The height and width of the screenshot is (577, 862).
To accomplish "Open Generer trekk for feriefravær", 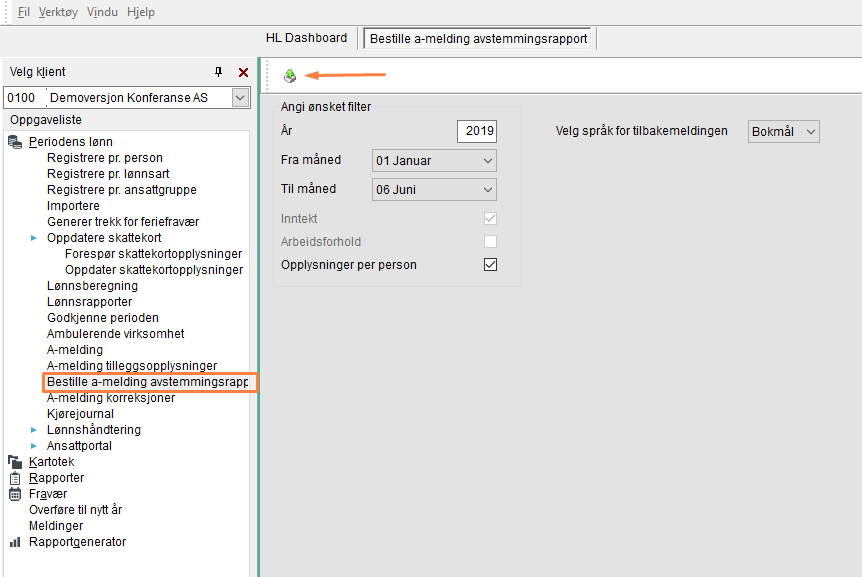I will click(x=123, y=221).
